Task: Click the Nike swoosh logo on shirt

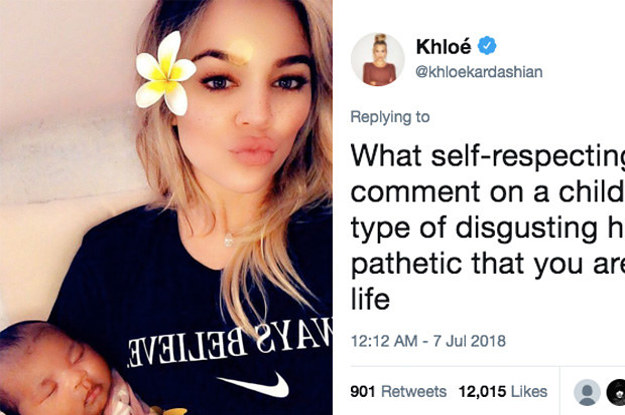Action: [255, 385]
